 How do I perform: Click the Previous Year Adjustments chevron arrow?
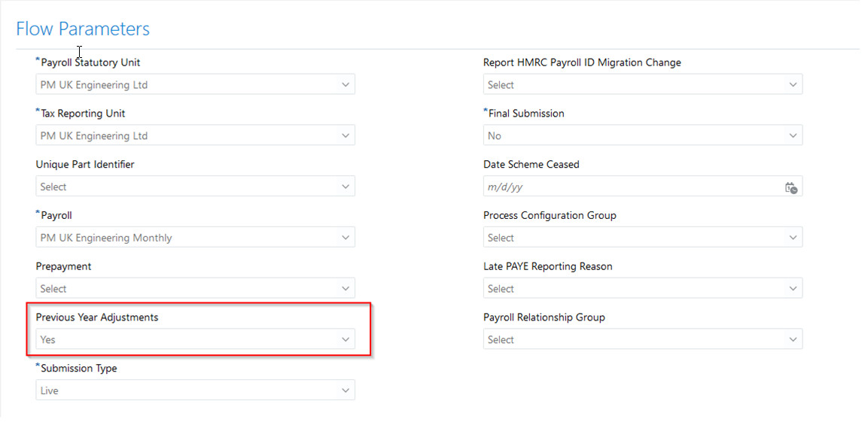(x=346, y=340)
